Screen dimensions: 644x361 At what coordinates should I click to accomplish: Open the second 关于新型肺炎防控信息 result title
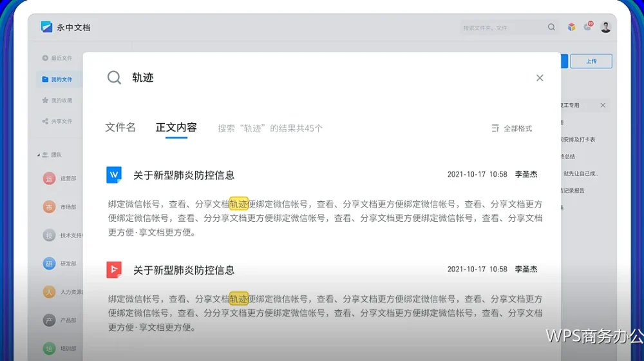point(184,270)
